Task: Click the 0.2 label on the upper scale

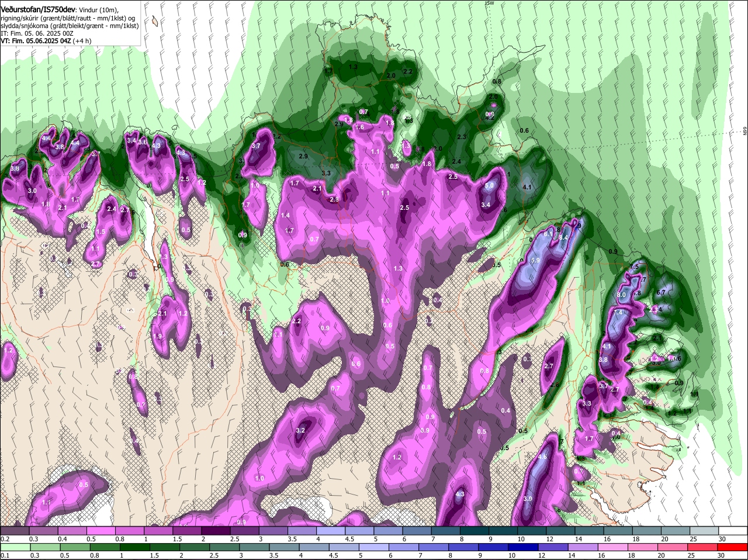Action: [5, 539]
